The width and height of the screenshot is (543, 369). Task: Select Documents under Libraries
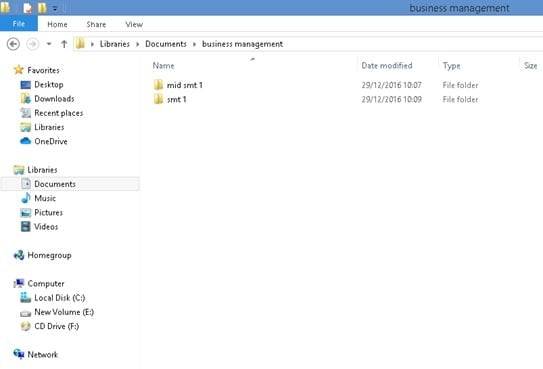(x=55, y=184)
